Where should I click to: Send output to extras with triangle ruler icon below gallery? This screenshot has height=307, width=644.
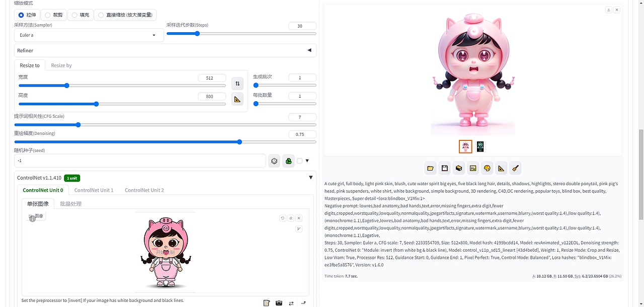501,168
